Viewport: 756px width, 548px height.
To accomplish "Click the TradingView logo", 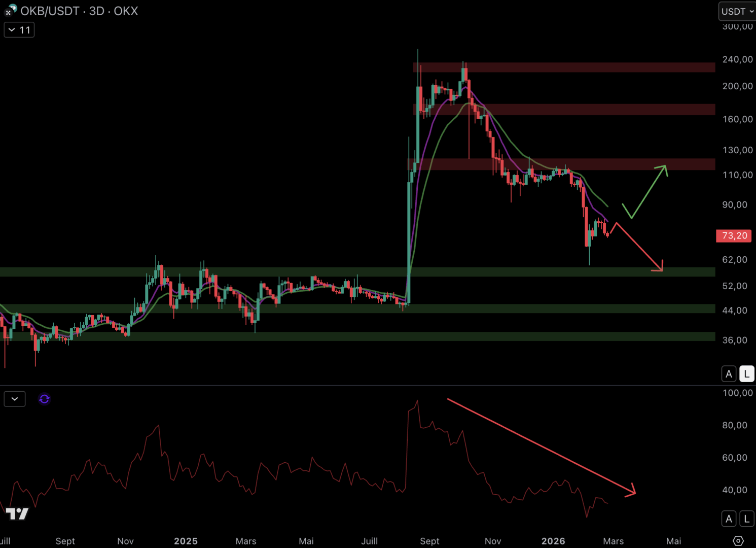I will tap(17, 513).
